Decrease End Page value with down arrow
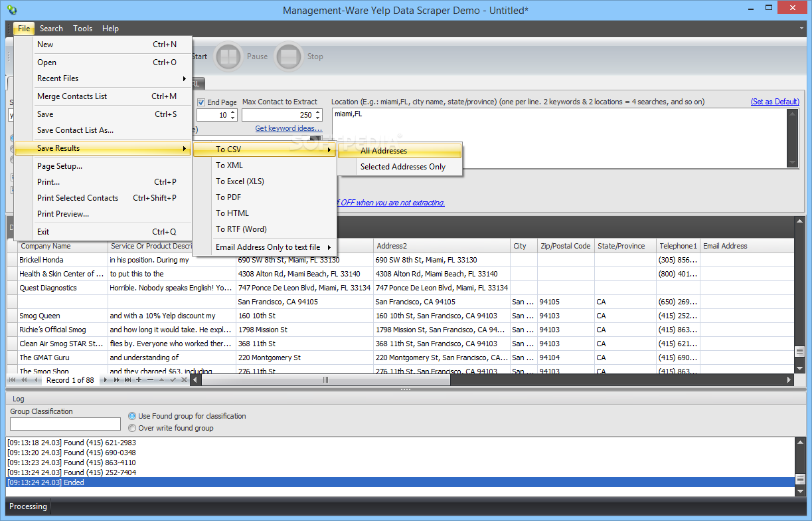The width and height of the screenshot is (812, 521). pos(232,118)
